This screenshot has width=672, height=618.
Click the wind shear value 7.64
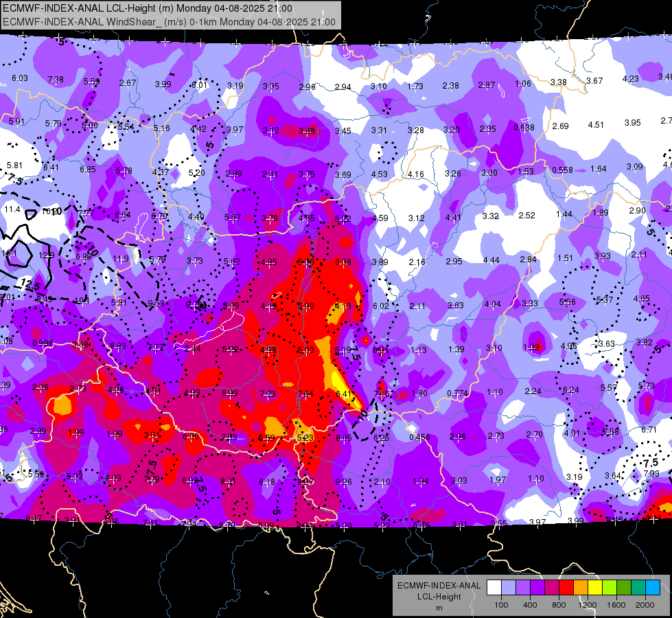pyautogui.click(x=305, y=394)
